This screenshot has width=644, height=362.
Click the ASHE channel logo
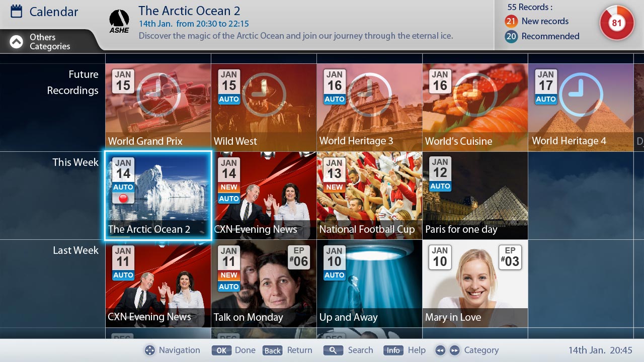[119, 21]
